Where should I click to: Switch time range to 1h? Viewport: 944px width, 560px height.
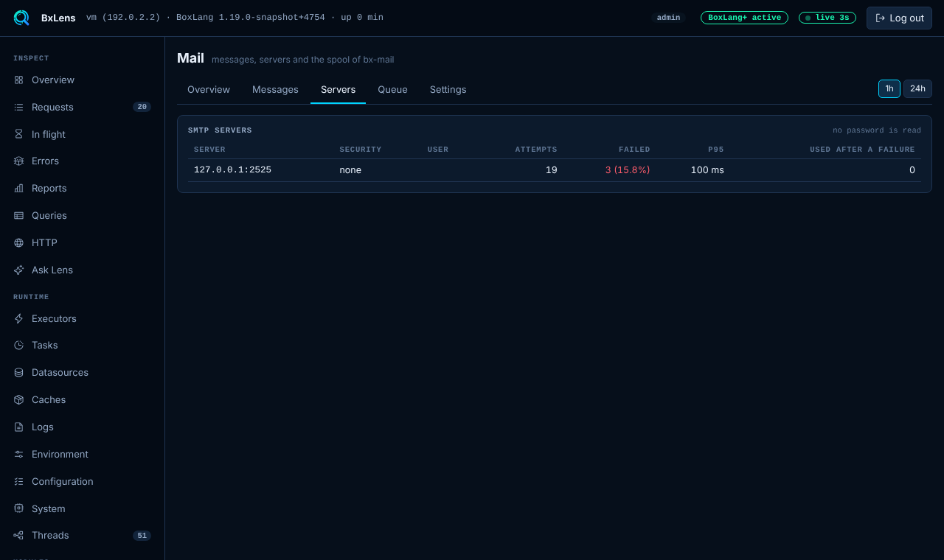(889, 88)
